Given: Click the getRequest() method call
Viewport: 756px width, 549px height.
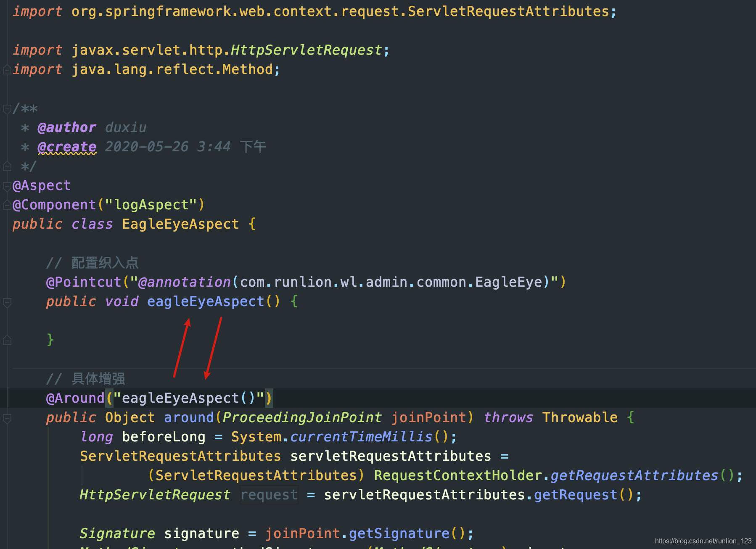Looking at the screenshot, I should (x=584, y=495).
